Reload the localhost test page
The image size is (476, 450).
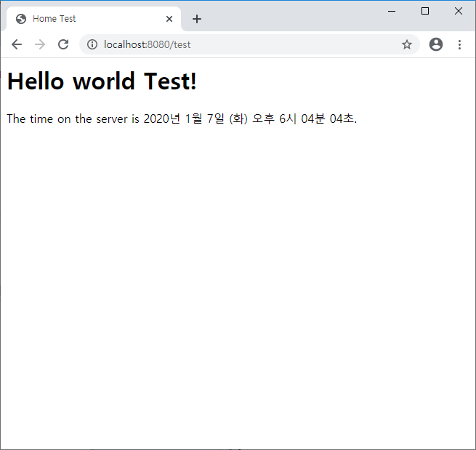(63, 44)
